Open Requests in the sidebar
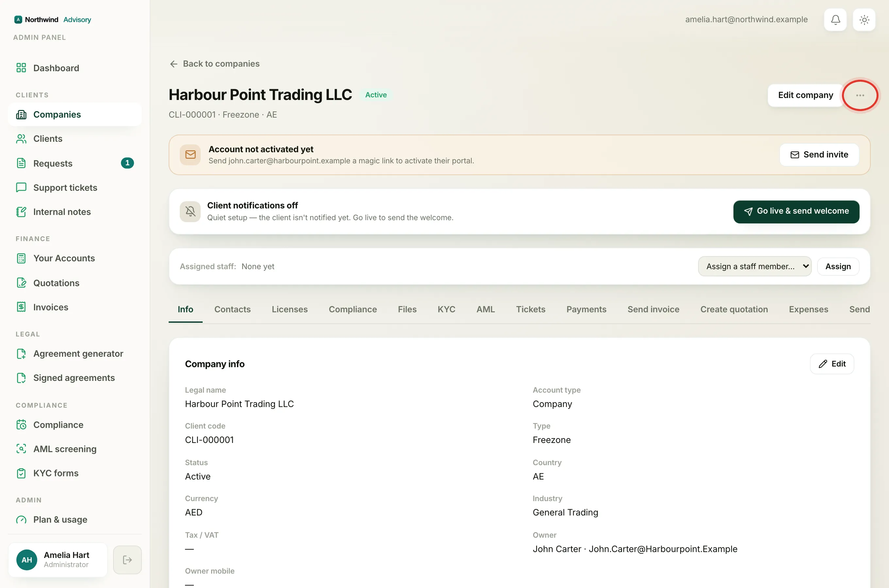 coord(75,163)
